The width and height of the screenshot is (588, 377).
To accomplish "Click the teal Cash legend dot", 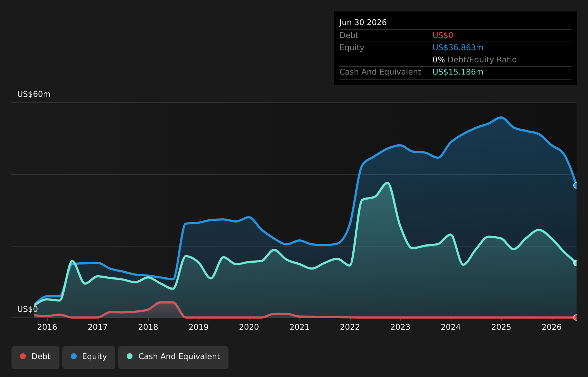I will pos(130,356).
